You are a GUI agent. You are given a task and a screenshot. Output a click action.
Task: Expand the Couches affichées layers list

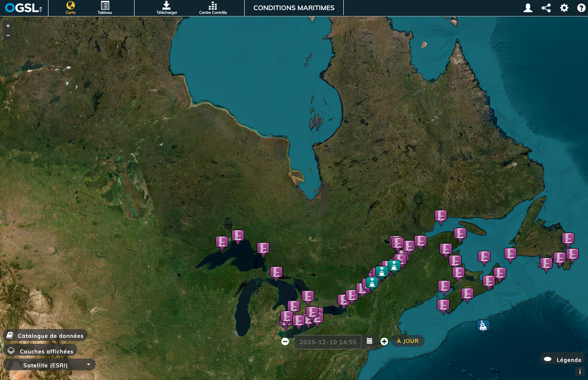click(40, 351)
